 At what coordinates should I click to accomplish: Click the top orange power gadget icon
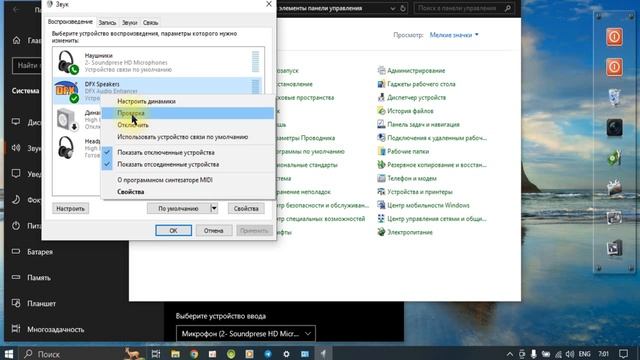pos(614,37)
